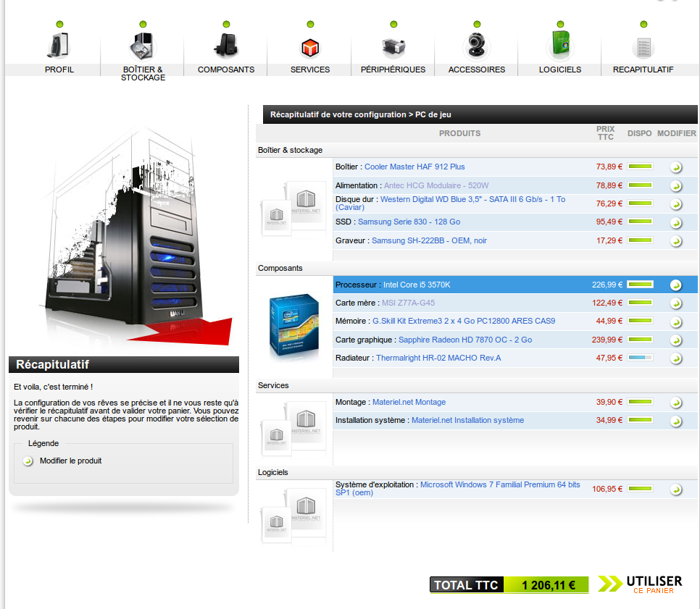Click the Profil tower icon
700x609 pixels.
point(59,45)
